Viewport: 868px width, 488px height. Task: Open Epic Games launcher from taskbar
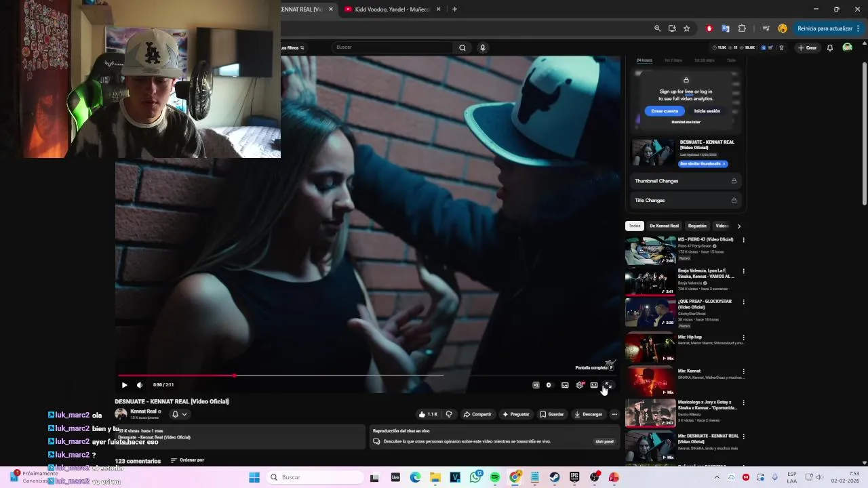(x=574, y=477)
